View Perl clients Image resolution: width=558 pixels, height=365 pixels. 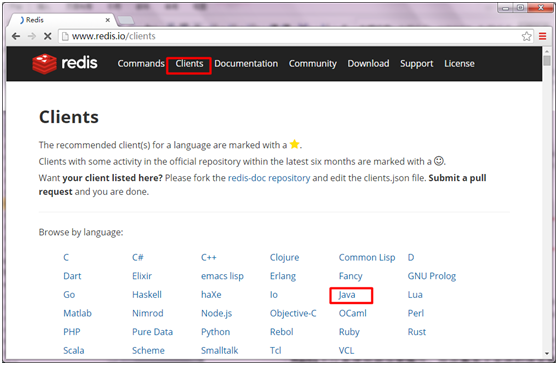416,313
